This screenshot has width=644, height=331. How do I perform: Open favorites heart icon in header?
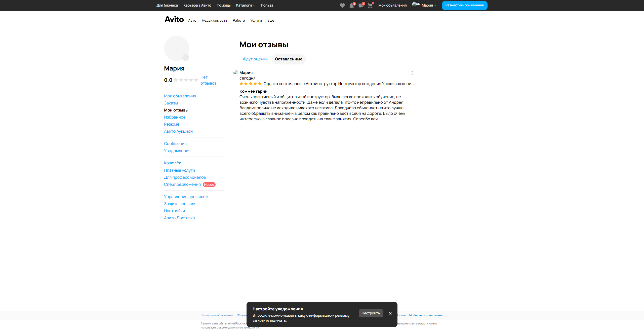pyautogui.click(x=342, y=6)
